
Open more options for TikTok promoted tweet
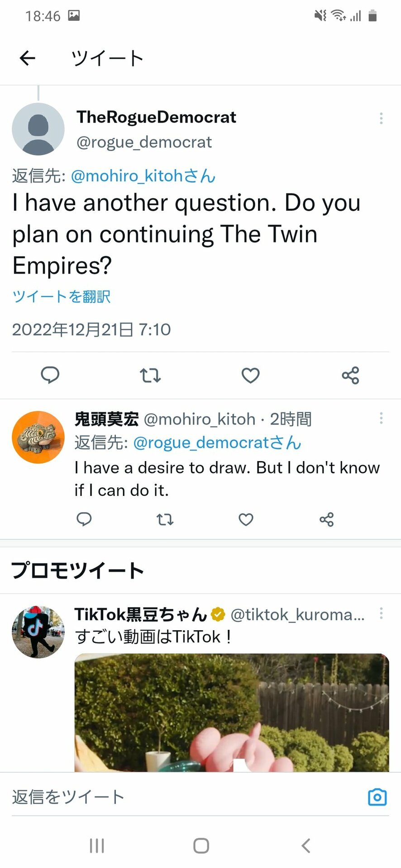pyautogui.click(x=381, y=613)
